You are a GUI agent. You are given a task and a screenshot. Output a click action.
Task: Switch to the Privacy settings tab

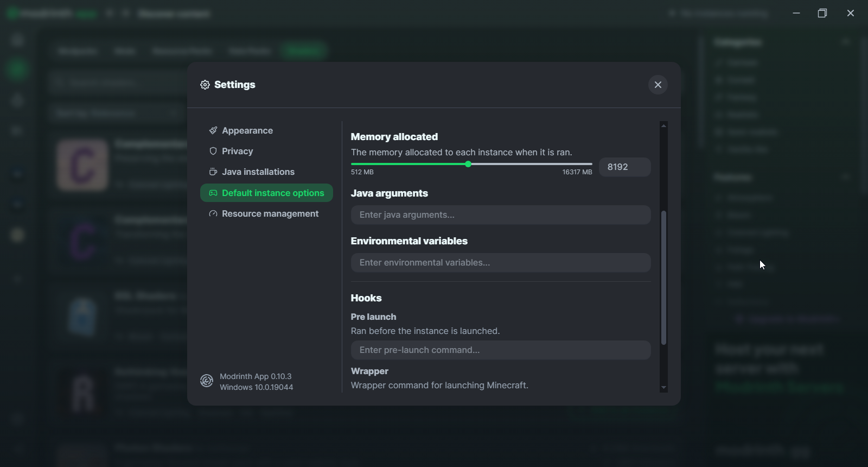[266, 151]
